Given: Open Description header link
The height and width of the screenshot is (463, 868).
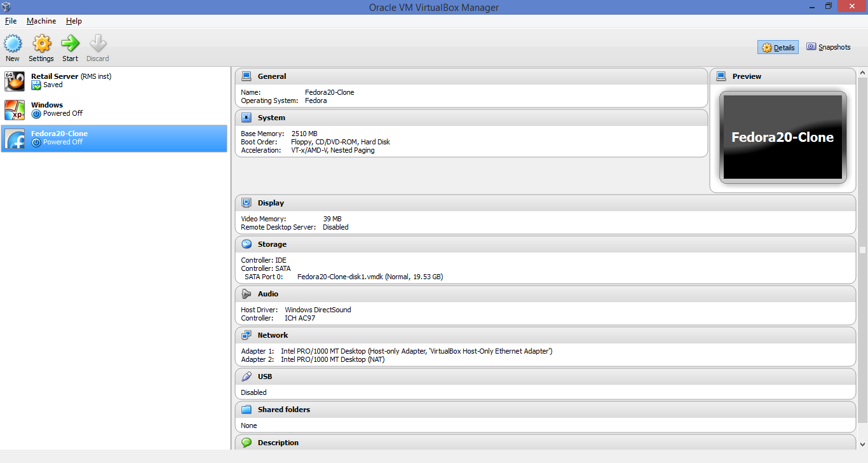Looking at the screenshot, I should click(278, 443).
